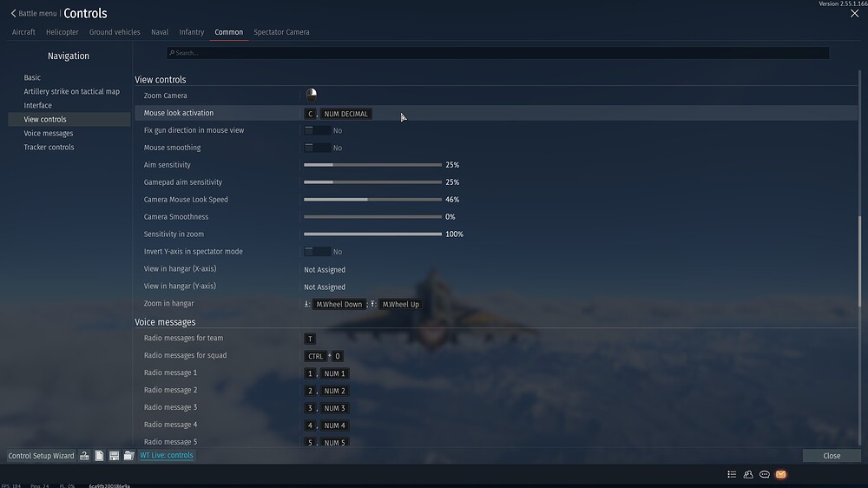
Task: Go to Tracker controls in Navigation
Action: pyautogui.click(x=49, y=147)
